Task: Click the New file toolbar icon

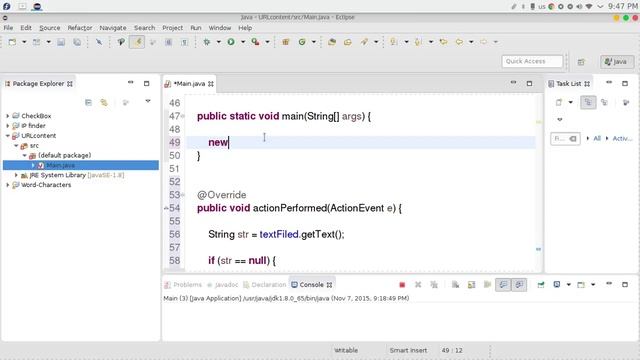Action: coord(12,42)
